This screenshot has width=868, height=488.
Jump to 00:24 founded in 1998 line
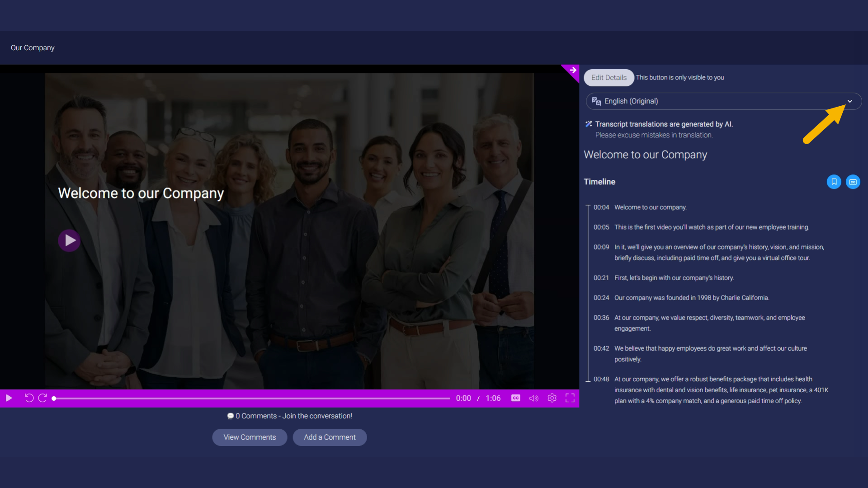pyautogui.click(x=681, y=298)
